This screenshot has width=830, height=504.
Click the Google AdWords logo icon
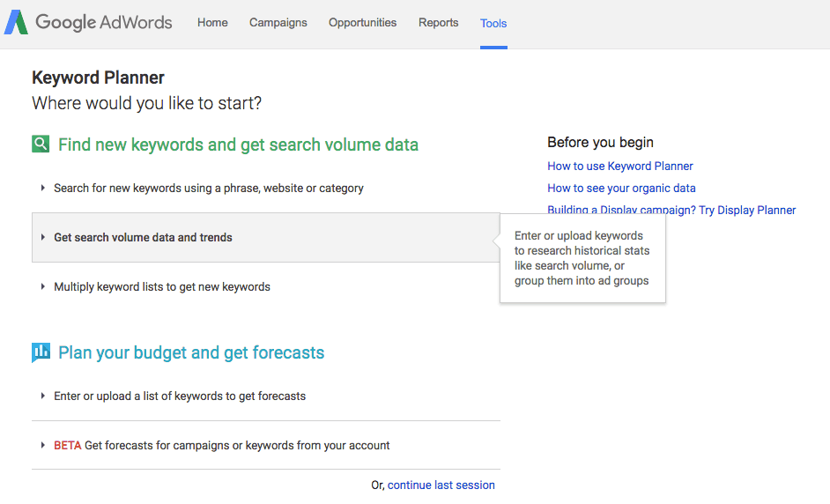(x=16, y=22)
